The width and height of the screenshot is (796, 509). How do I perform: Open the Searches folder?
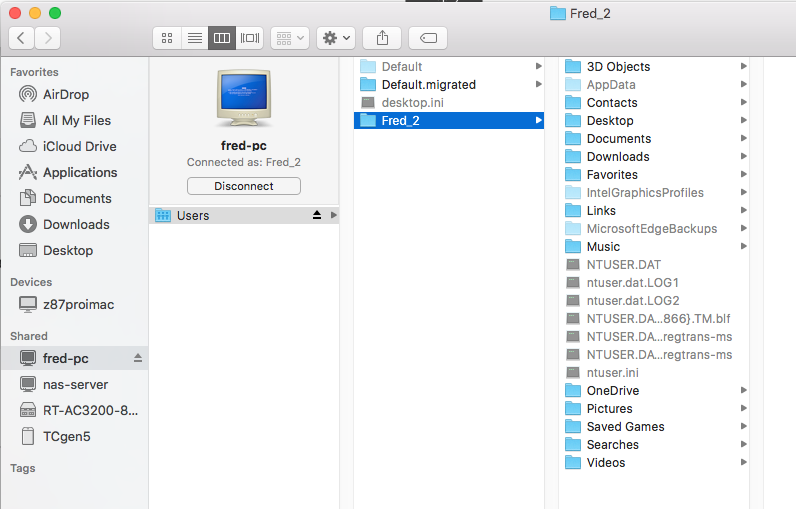(654, 445)
